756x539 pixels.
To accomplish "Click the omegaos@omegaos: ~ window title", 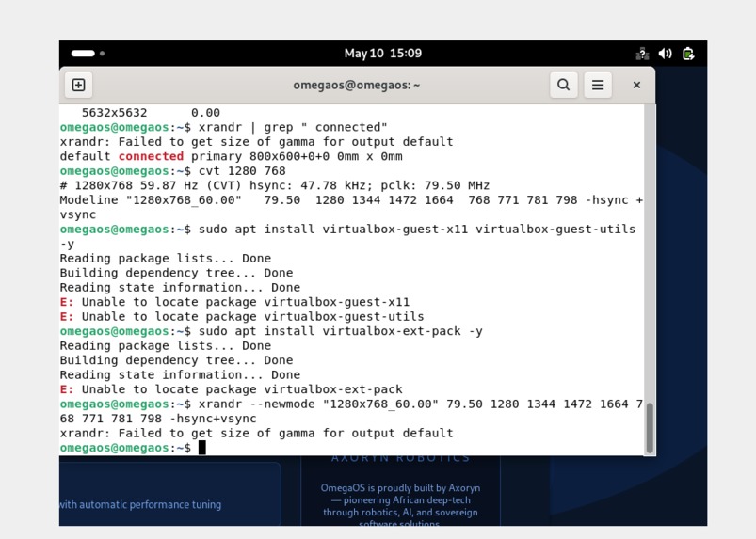I will pos(356,86).
